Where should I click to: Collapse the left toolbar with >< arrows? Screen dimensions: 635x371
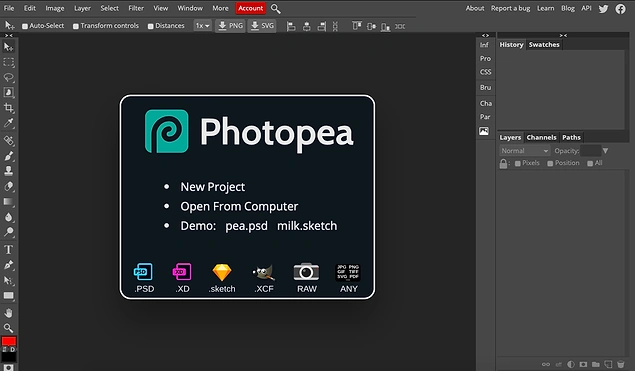pyautogui.click(x=9, y=36)
